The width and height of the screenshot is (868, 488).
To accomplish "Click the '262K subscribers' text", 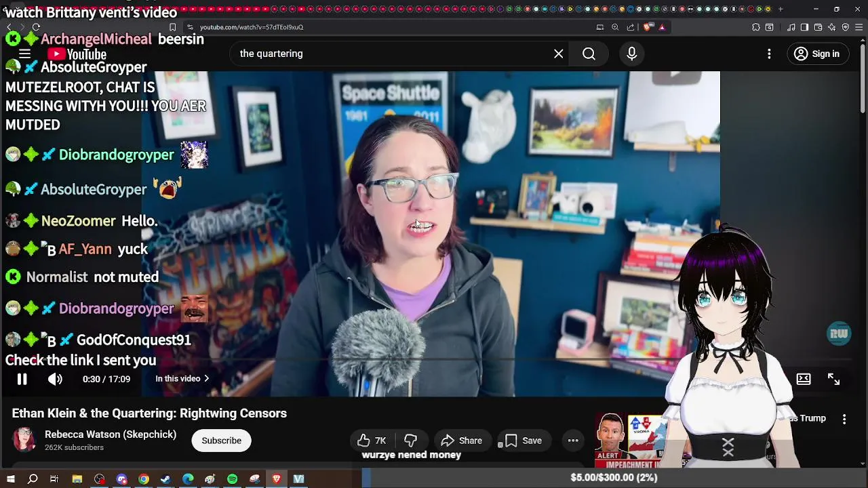I will tap(74, 448).
